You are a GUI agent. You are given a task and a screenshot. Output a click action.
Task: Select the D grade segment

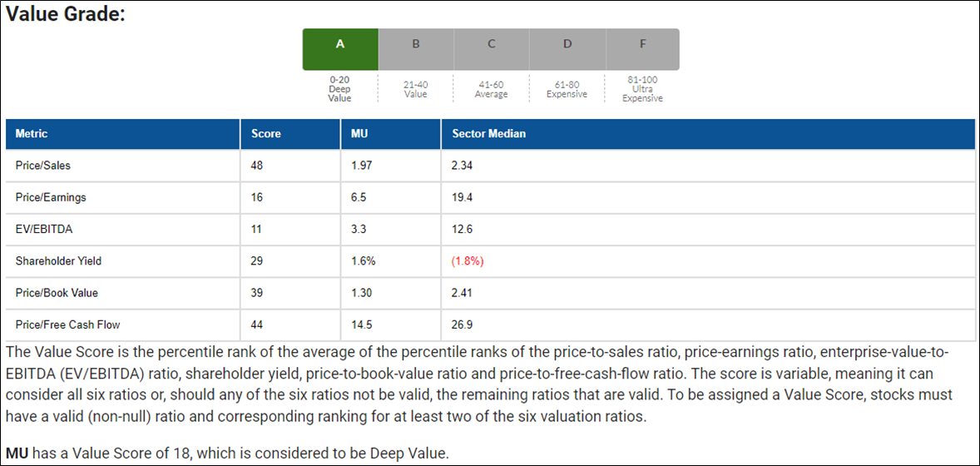(x=567, y=49)
